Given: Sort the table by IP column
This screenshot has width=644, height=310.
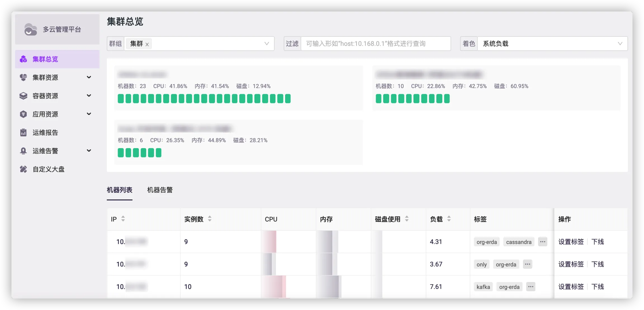Looking at the screenshot, I should click(x=123, y=219).
